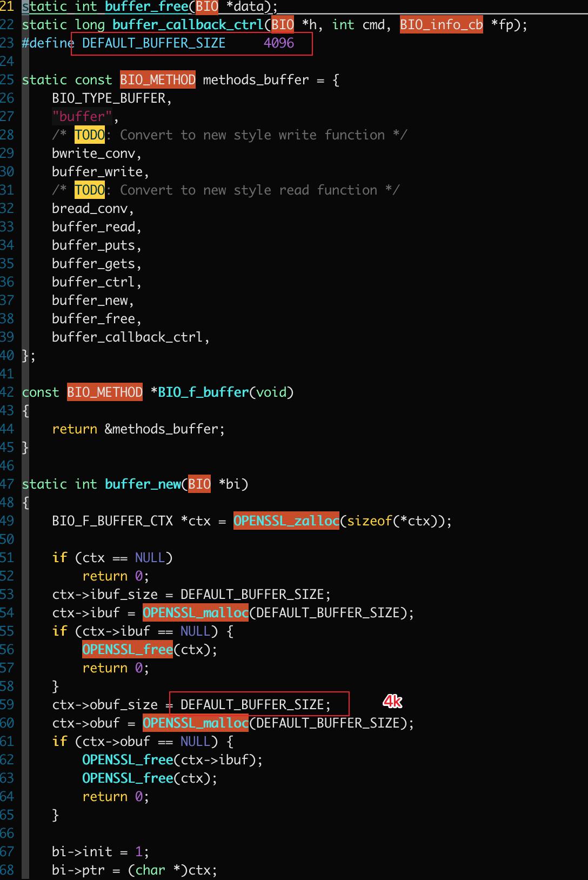The image size is (588, 880).
Task: Click 'buffer_write,' on line 30
Action: (x=101, y=172)
